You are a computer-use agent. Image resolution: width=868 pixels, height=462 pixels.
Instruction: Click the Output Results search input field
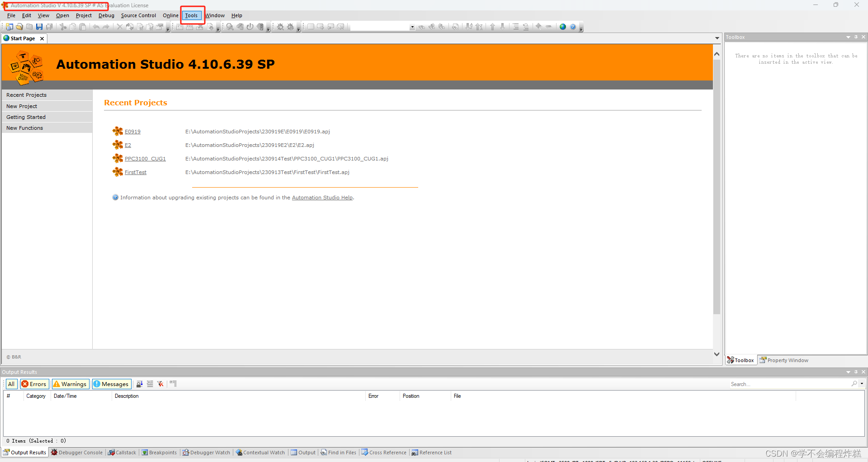[789, 384]
